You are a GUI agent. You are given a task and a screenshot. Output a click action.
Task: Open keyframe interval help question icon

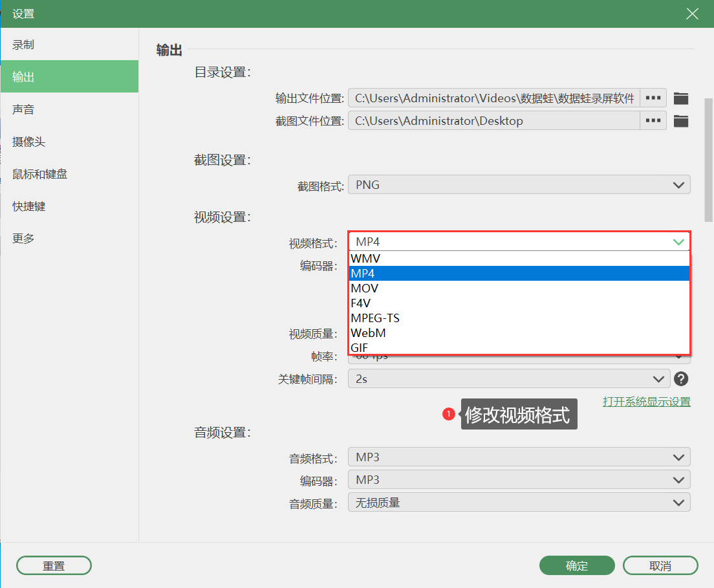point(681,379)
